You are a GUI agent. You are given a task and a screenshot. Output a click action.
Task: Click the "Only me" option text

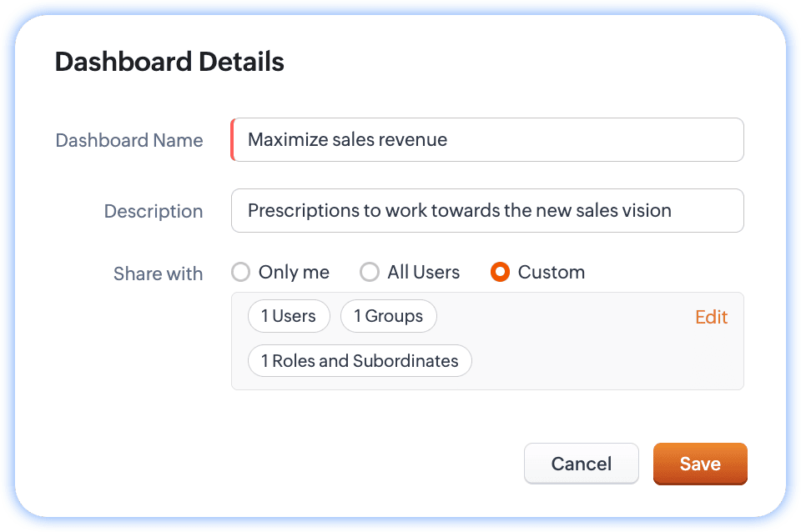(294, 273)
